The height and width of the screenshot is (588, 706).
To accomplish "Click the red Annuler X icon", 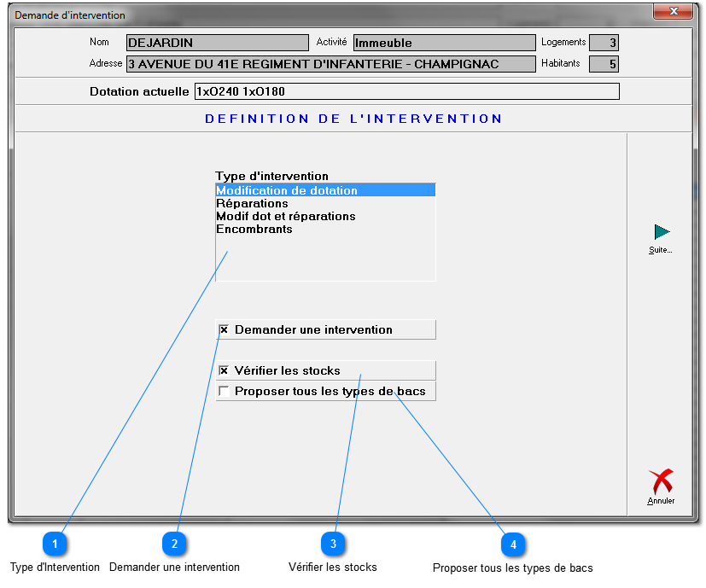I will (x=659, y=480).
